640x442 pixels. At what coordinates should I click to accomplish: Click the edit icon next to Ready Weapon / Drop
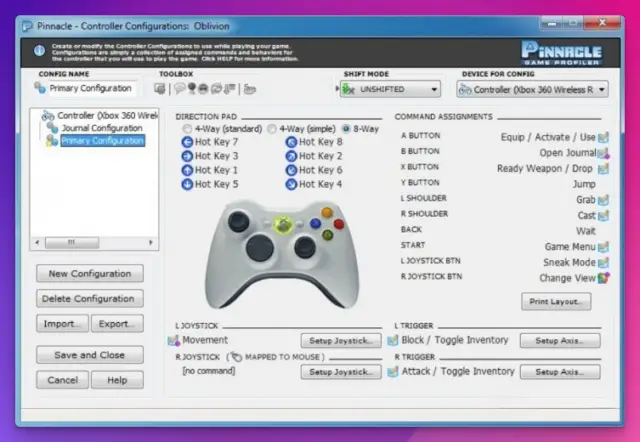pos(603,169)
